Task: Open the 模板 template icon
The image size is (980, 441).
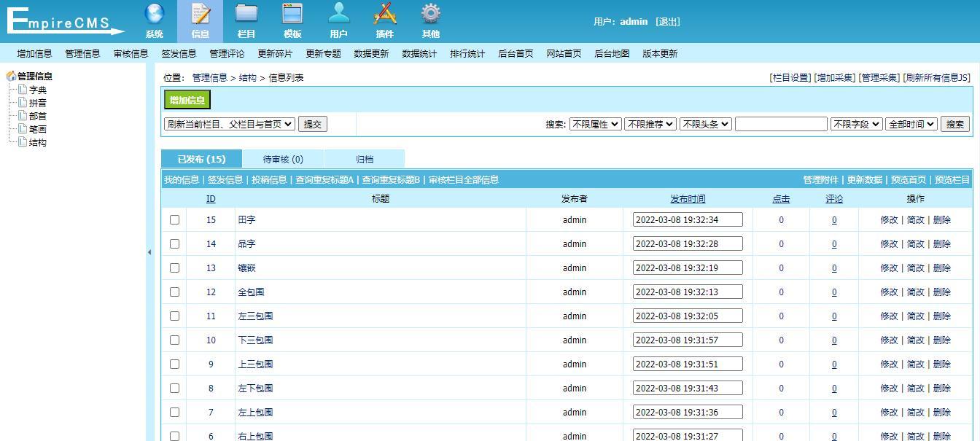Action: (x=292, y=15)
